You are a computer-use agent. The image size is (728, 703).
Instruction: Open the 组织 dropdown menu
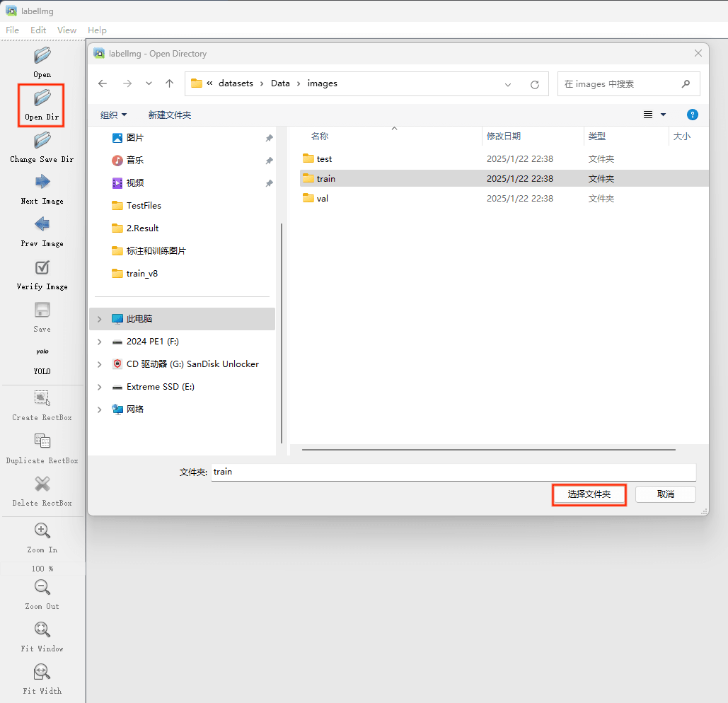coord(114,115)
